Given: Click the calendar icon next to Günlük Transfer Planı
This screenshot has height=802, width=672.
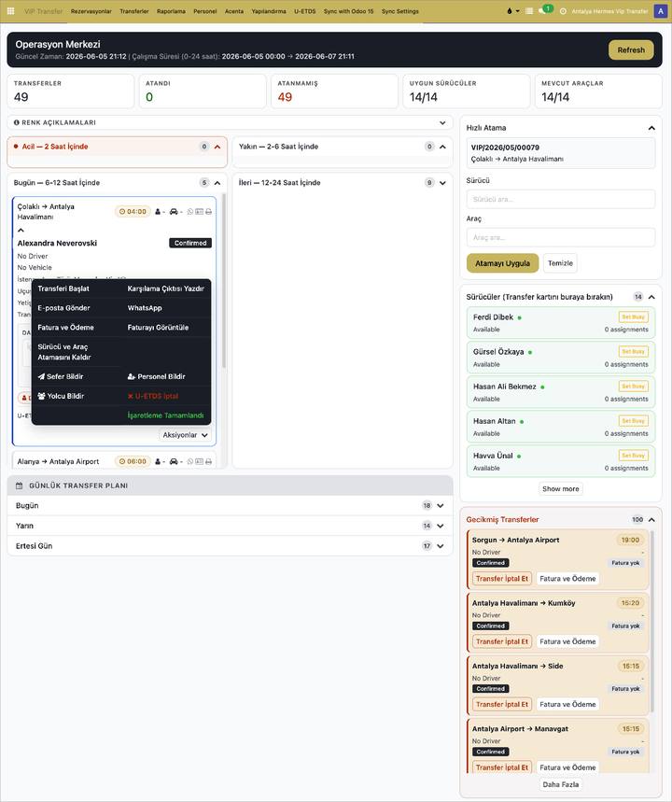Looking at the screenshot, I should tap(20, 485).
